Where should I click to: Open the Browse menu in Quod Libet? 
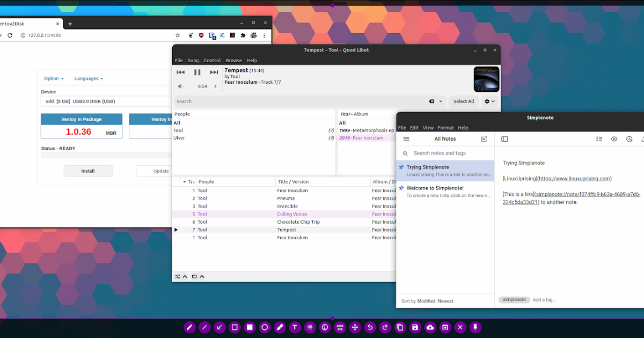tap(233, 61)
